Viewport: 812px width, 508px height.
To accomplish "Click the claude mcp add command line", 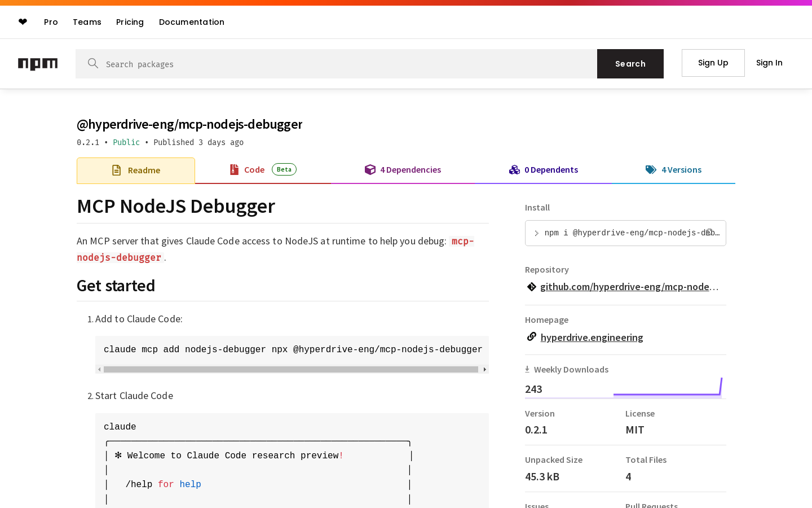I will (x=293, y=349).
